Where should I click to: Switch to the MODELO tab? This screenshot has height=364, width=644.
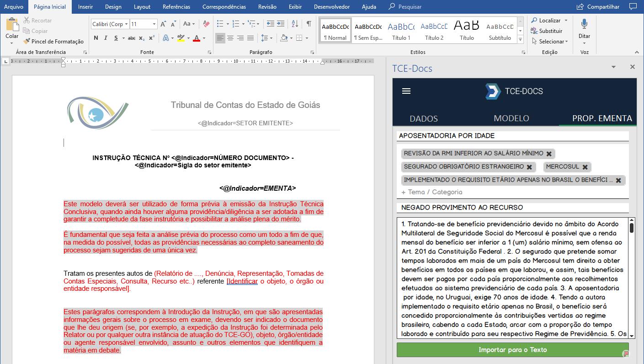(511, 118)
